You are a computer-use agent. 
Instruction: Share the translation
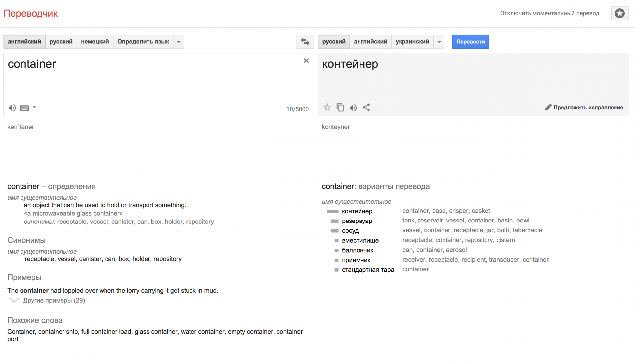(366, 107)
